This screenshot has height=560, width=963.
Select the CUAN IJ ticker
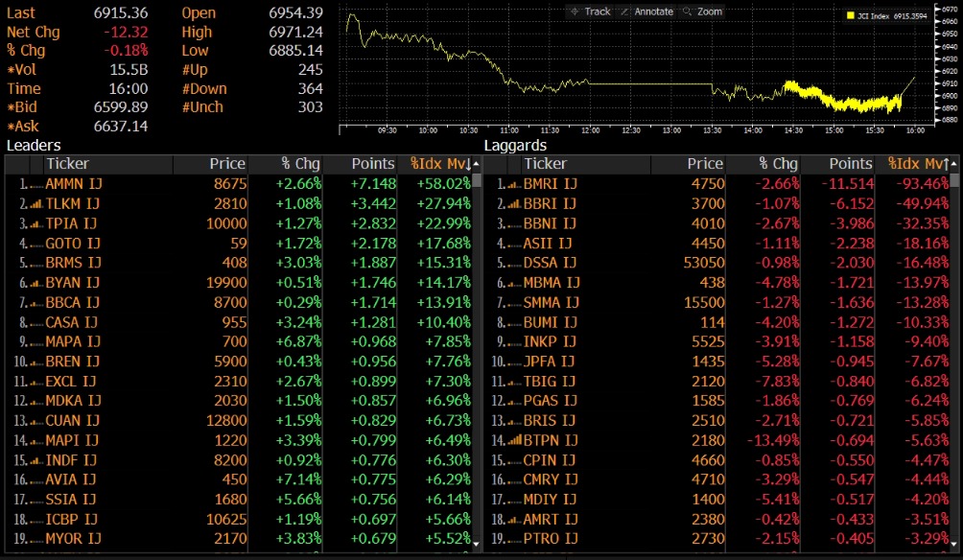pos(73,421)
